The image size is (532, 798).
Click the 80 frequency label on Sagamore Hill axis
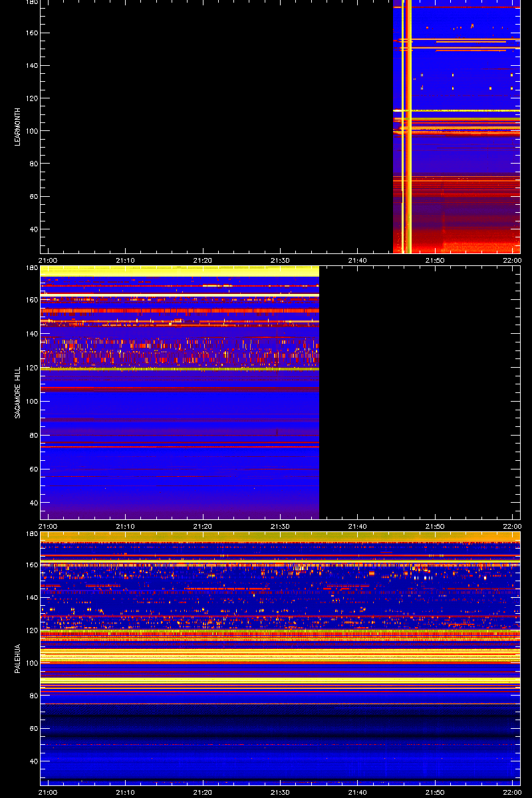click(33, 436)
